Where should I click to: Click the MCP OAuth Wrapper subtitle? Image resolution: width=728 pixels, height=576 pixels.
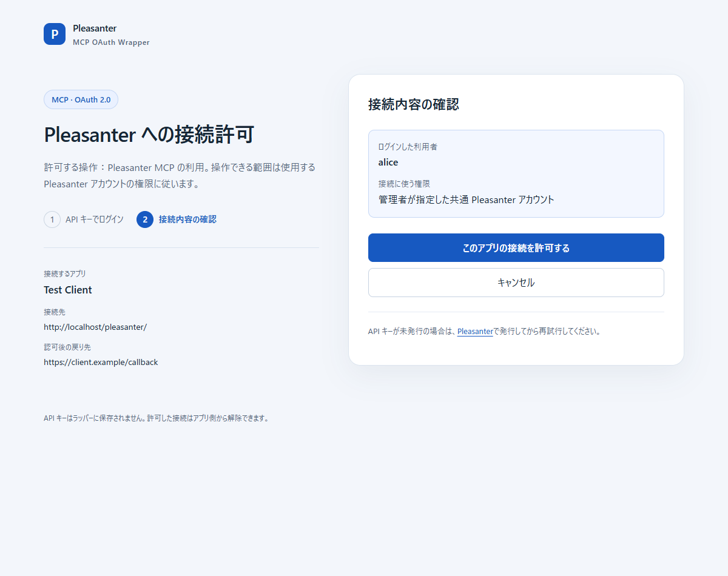[x=111, y=42]
